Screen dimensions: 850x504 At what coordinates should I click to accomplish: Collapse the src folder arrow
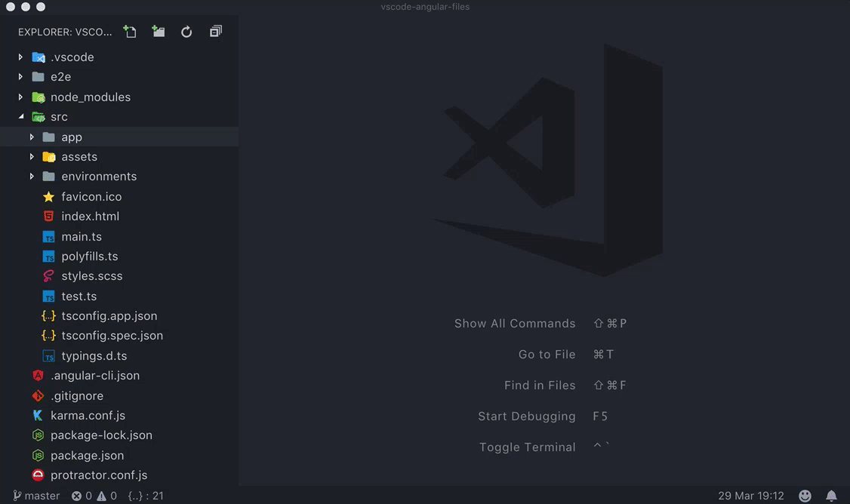[x=21, y=116]
